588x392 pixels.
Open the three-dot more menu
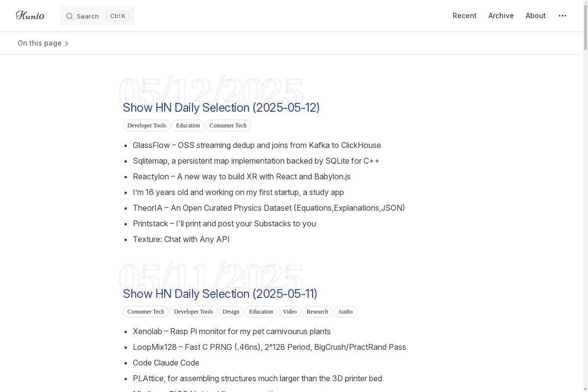tap(563, 16)
